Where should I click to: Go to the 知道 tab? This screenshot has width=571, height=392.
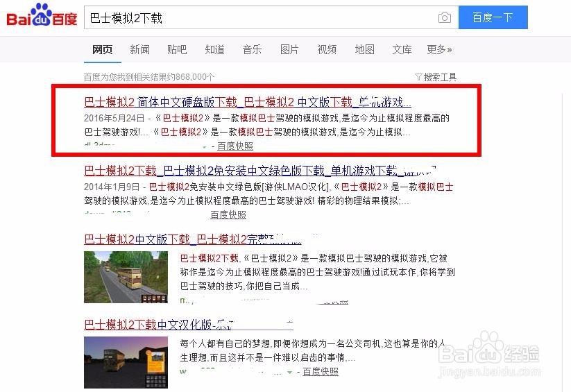tap(214, 49)
